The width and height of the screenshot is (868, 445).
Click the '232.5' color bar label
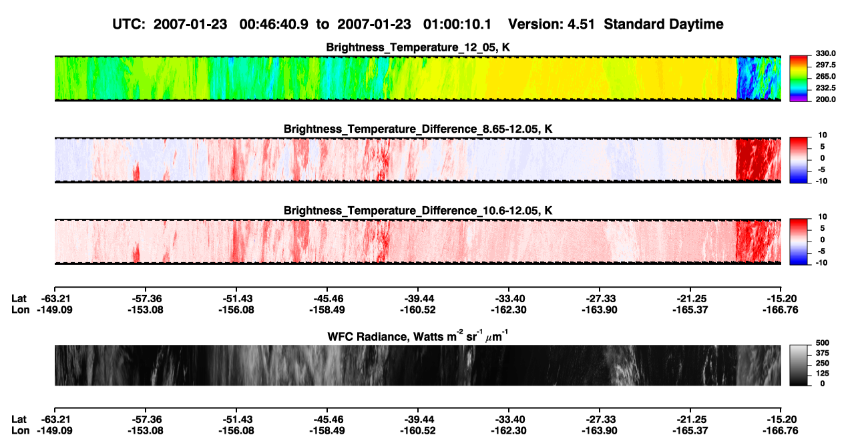[825, 87]
